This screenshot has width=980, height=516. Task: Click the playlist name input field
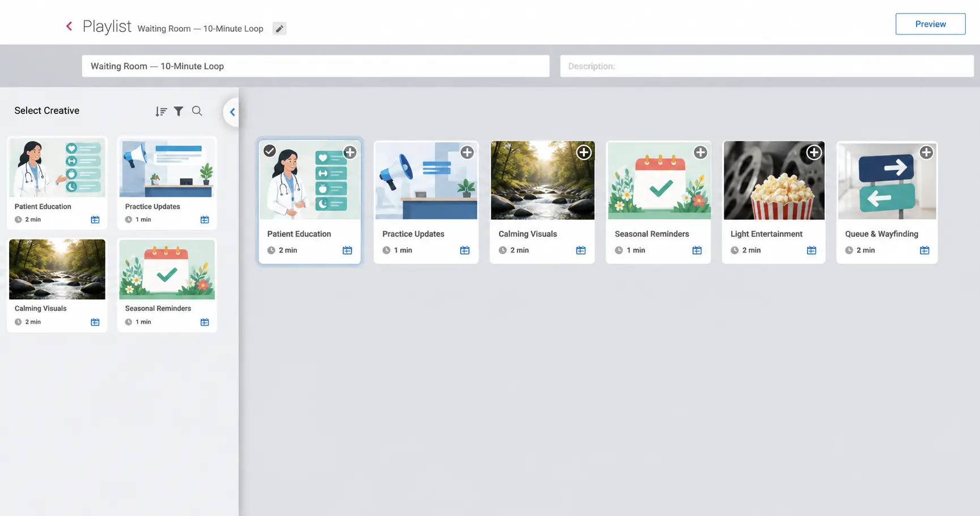[x=316, y=66]
